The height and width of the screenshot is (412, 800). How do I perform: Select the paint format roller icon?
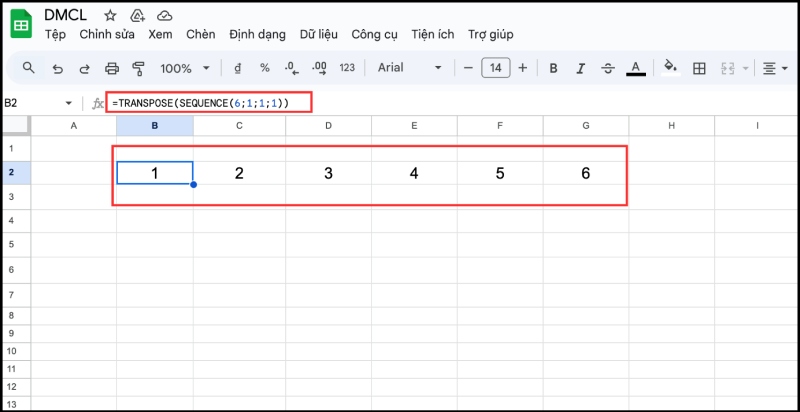coord(138,68)
